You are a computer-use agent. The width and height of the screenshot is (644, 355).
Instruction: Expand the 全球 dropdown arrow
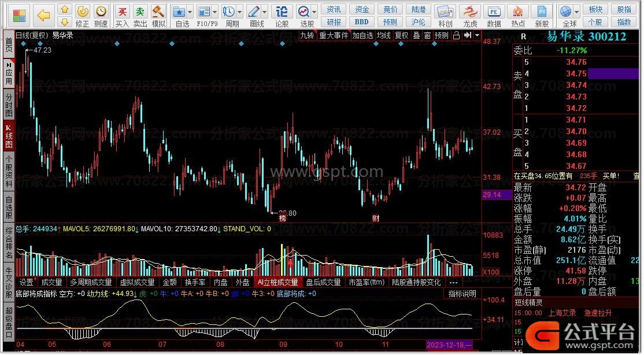pyautogui.click(x=576, y=12)
